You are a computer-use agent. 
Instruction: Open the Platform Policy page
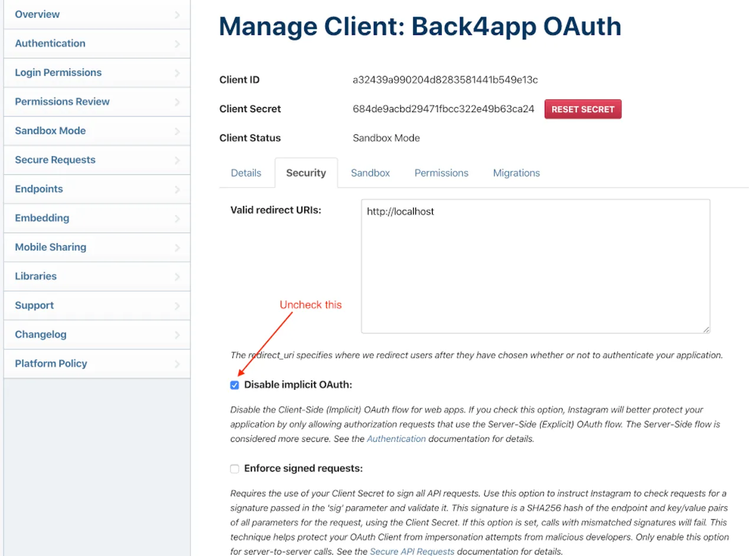click(51, 363)
